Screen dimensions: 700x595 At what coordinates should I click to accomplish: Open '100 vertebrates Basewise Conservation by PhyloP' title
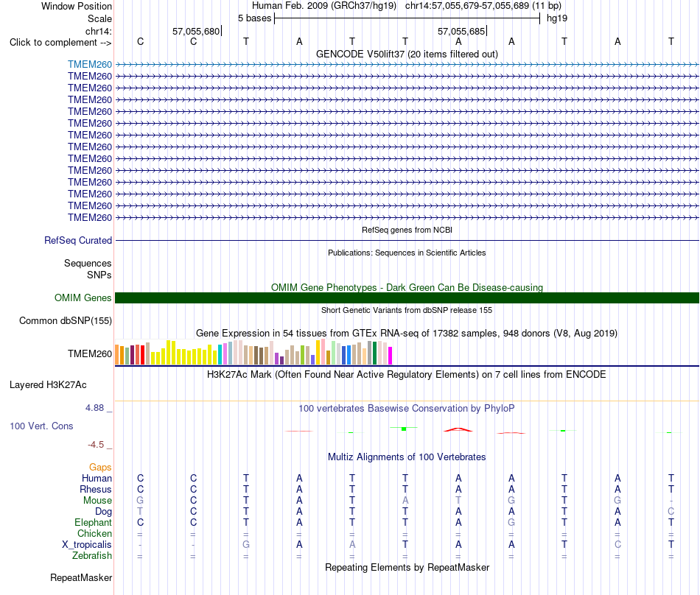(407, 408)
